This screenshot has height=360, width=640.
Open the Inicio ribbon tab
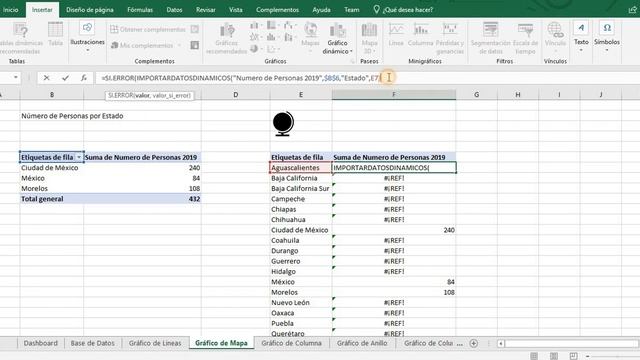point(11,9)
